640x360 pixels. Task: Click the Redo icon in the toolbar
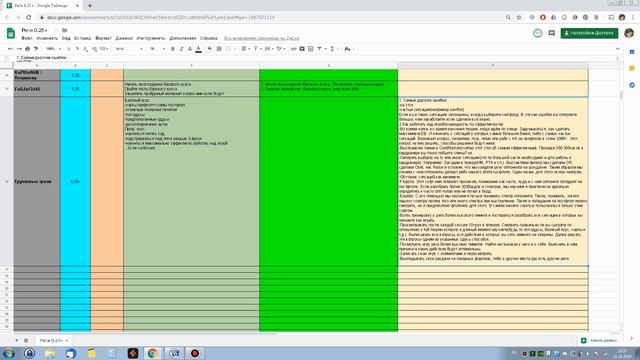(x=19, y=49)
